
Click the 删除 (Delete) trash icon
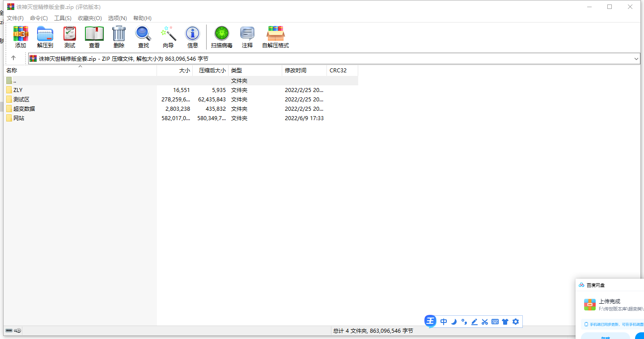pyautogui.click(x=119, y=37)
